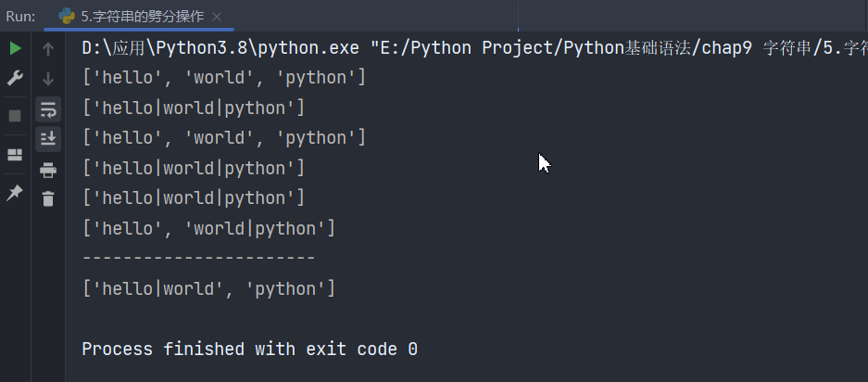The width and height of the screenshot is (868, 382).
Task: Click the ['hello|world', 'python'] output line
Action: point(208,288)
